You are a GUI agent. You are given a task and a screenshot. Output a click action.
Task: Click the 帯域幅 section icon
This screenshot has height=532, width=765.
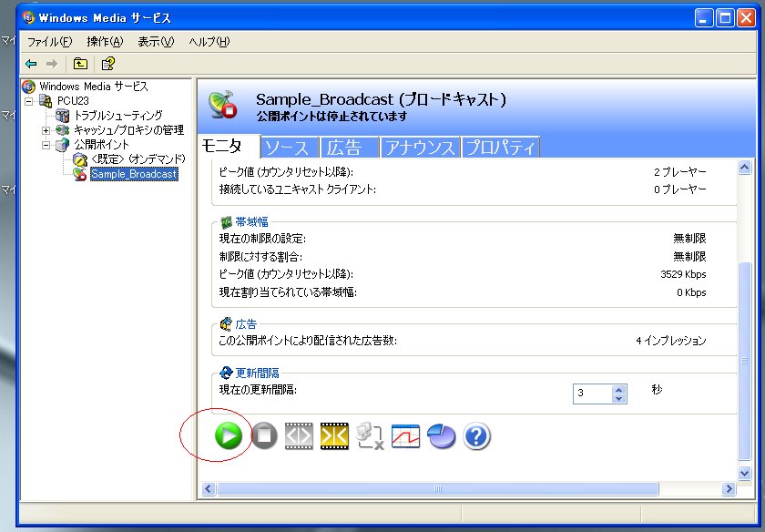tap(226, 222)
